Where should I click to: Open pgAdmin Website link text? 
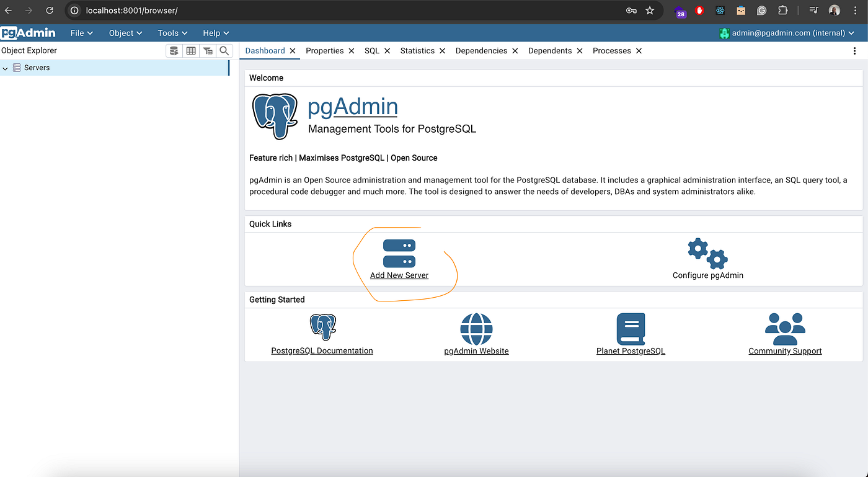[x=476, y=351]
